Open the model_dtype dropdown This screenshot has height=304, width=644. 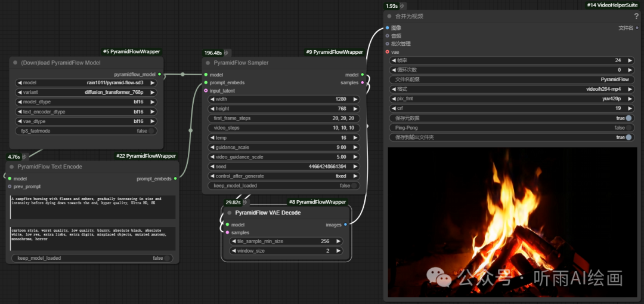86,102
